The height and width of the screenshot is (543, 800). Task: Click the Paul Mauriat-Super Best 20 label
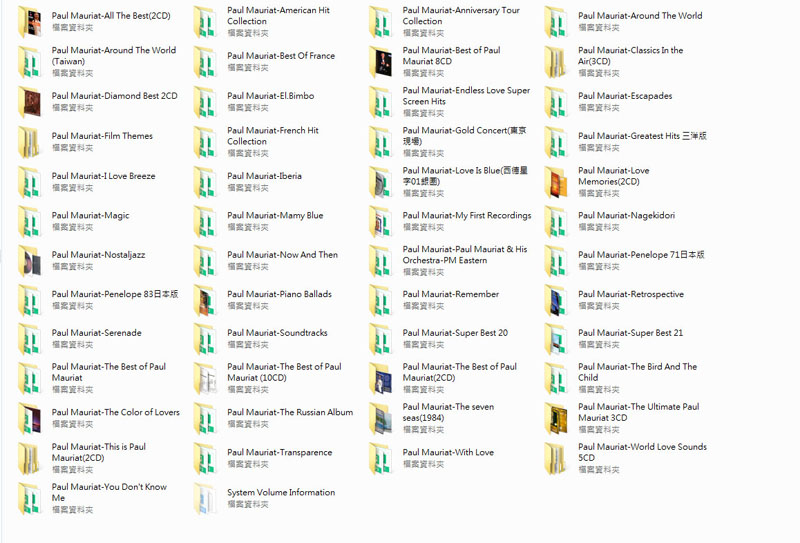pos(455,333)
